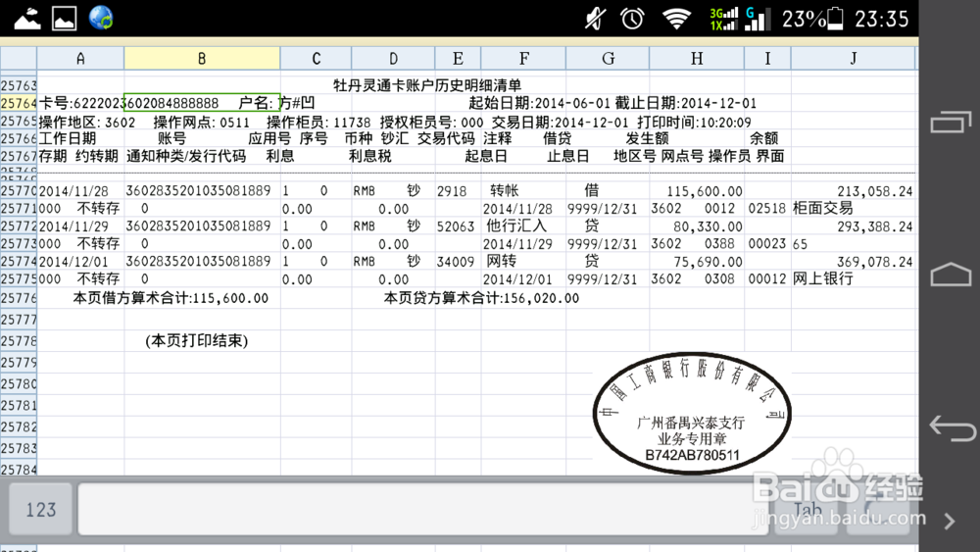Select column F header
Image resolution: width=980 pixels, height=552 pixels.
pos(523,58)
